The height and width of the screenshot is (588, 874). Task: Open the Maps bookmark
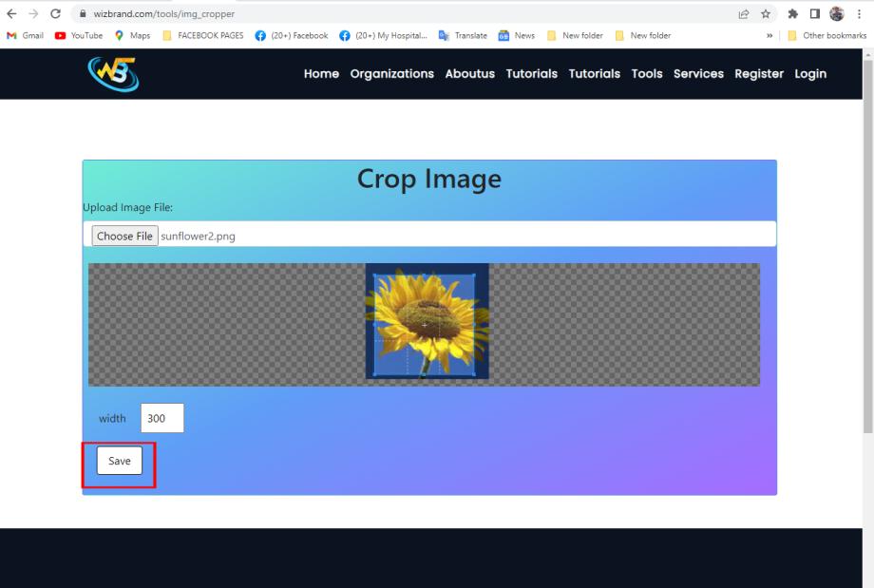coord(132,36)
